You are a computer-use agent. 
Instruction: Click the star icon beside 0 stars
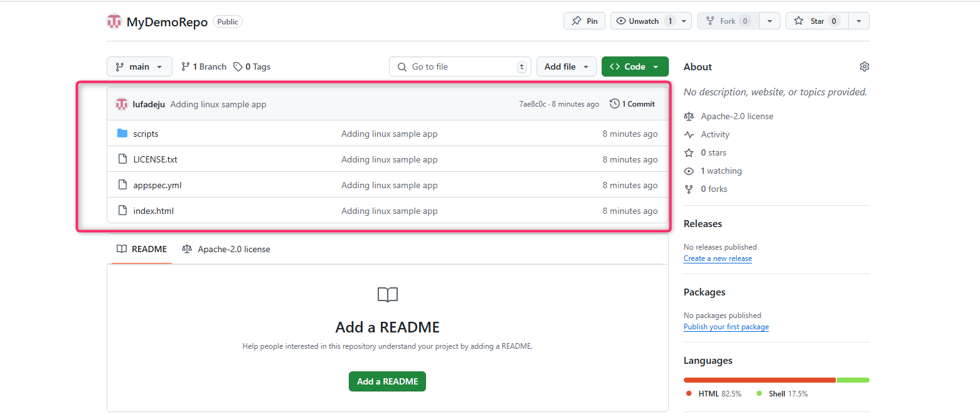point(689,152)
